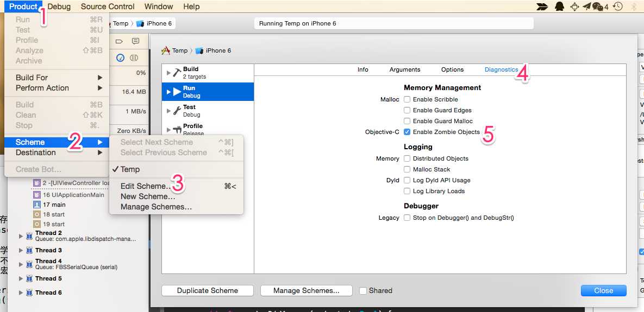Expand the Build scheme action triangle
This screenshot has height=312, width=644.
click(x=168, y=73)
